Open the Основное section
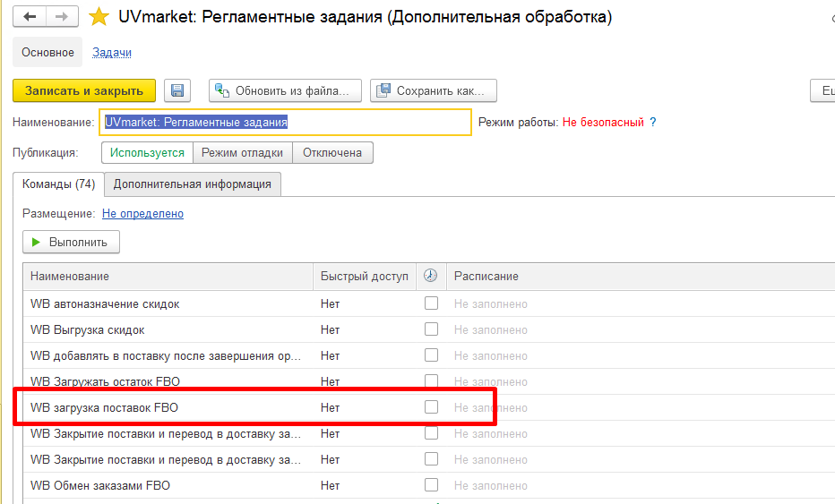Image resolution: width=835 pixels, height=504 pixels. [x=47, y=52]
